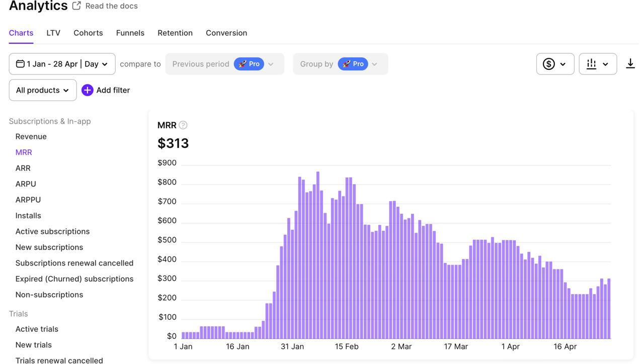Click the MRR help question mark icon

183,125
